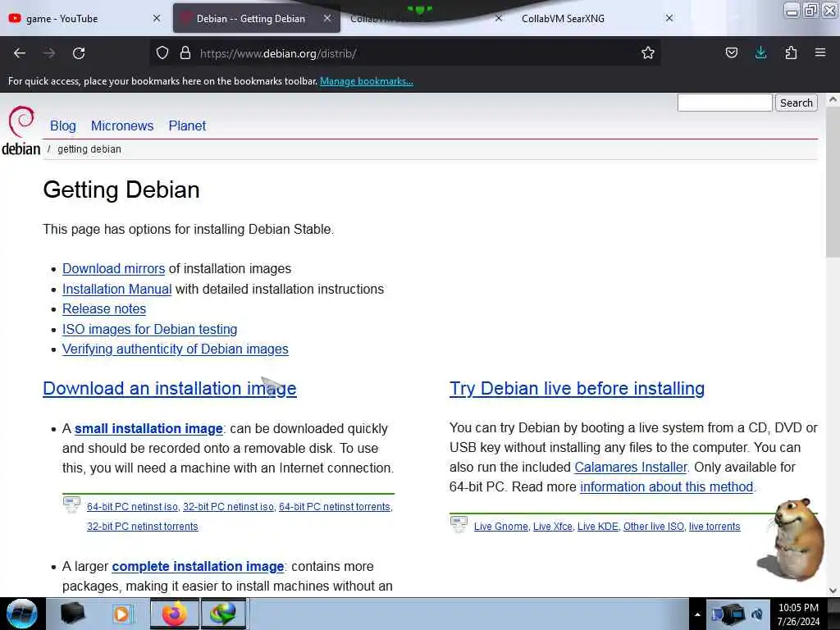Open the Try Debian live before installing heading
The height and width of the screenshot is (630, 840).
pos(577,388)
